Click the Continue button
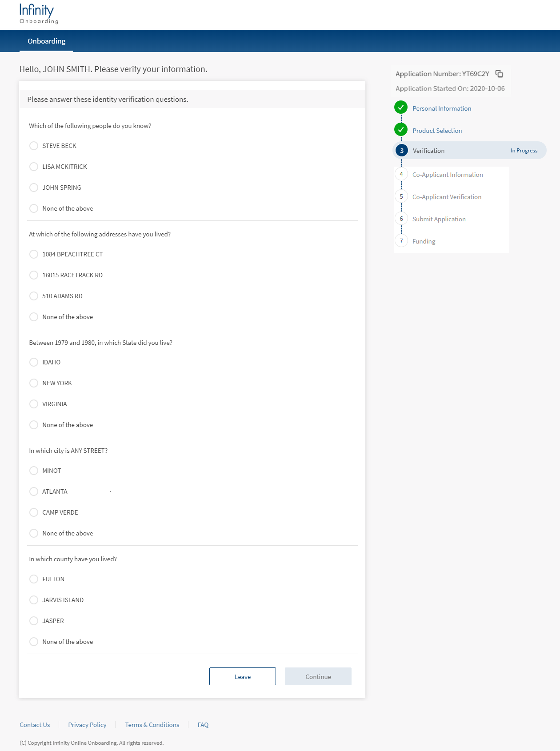Image resolution: width=560 pixels, height=751 pixels. [x=318, y=676]
